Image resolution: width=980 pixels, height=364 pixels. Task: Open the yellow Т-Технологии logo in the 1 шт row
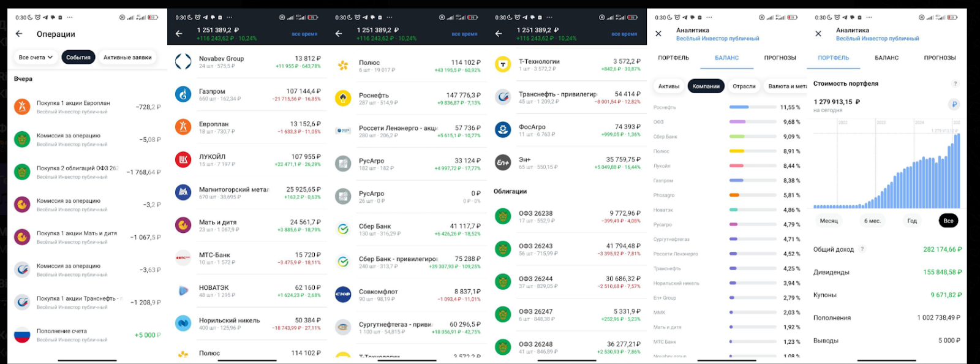coord(503,64)
